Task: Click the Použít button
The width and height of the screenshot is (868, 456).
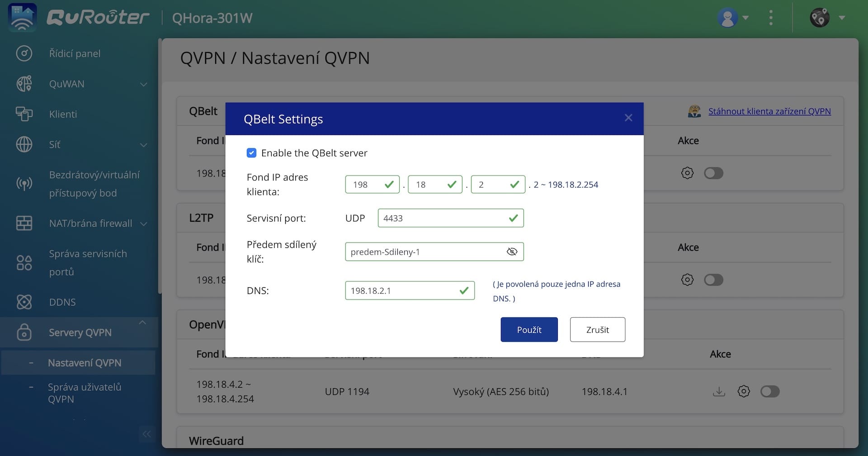Action: pyautogui.click(x=529, y=329)
